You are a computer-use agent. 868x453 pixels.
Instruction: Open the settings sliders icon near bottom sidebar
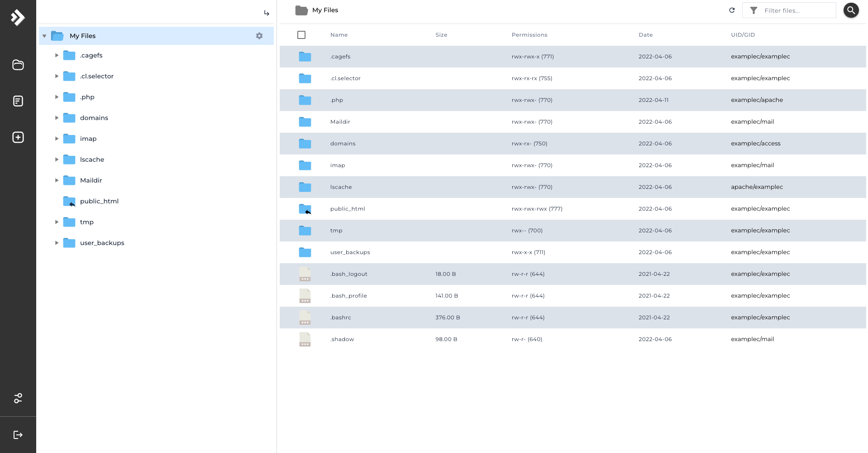[18, 399]
